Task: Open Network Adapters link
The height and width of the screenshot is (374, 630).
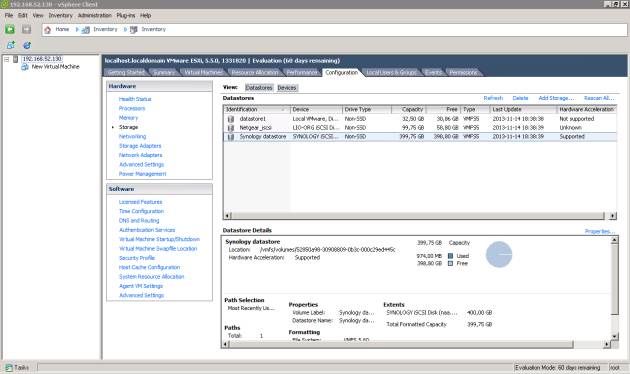Action: [141, 155]
